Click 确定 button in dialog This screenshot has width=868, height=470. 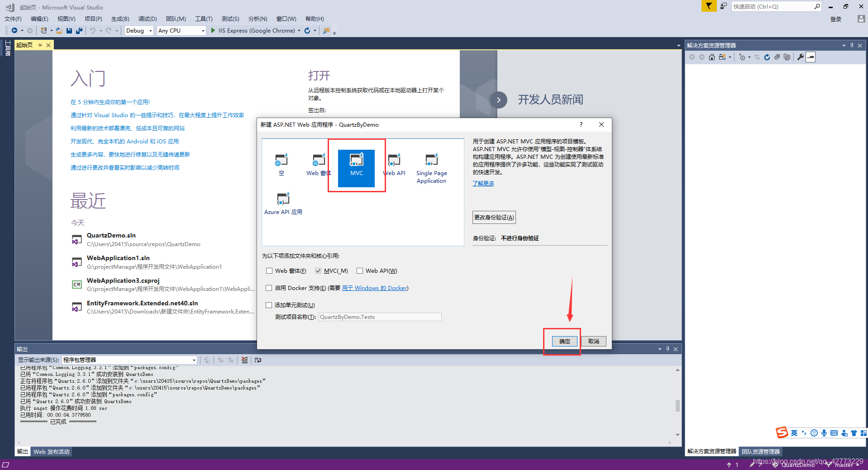tap(565, 342)
